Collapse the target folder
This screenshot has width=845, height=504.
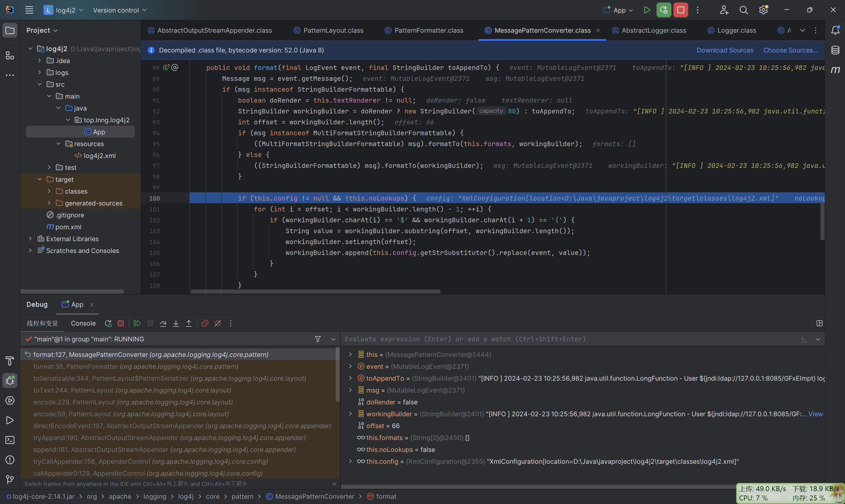click(x=39, y=179)
